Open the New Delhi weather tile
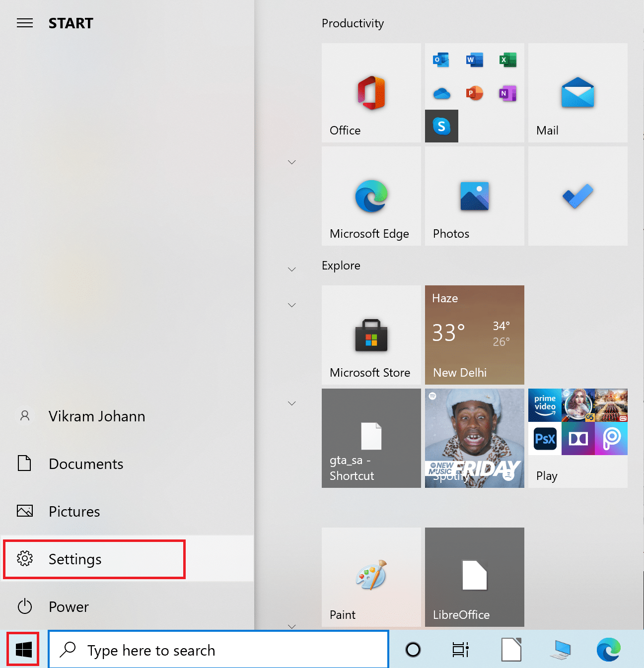This screenshot has height=668, width=644. click(x=474, y=335)
